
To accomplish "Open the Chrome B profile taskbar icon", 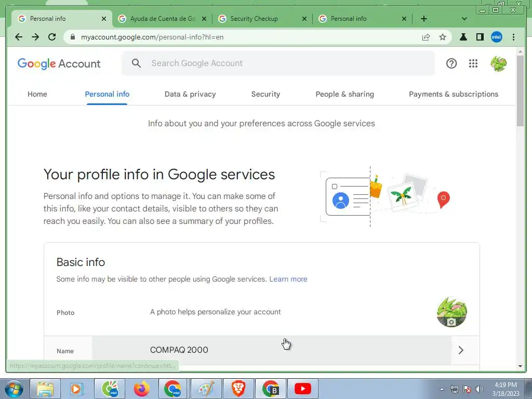I will (x=270, y=389).
